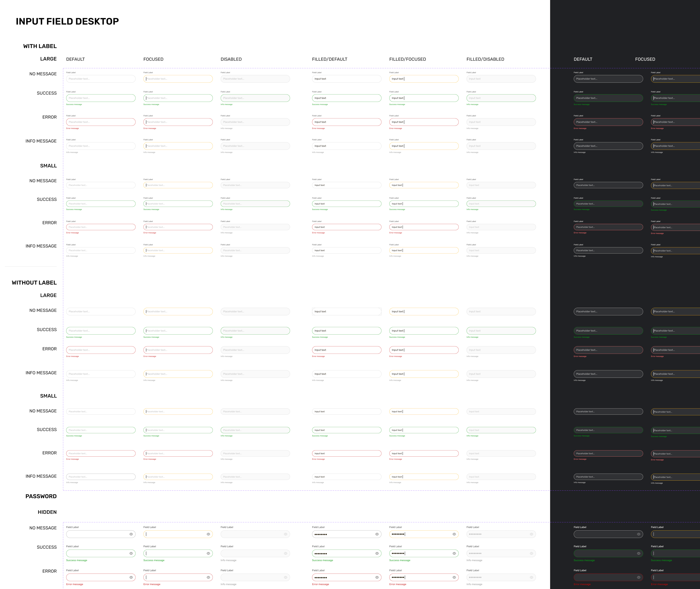Click Without Label large Info Message Focused input

(178, 374)
